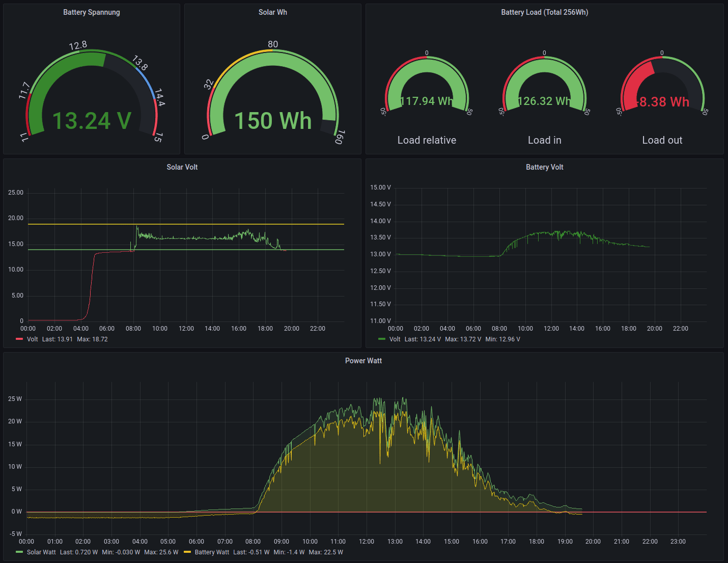Click the 12.8 threshold label on battery gauge
728x563 pixels.
tap(78, 46)
